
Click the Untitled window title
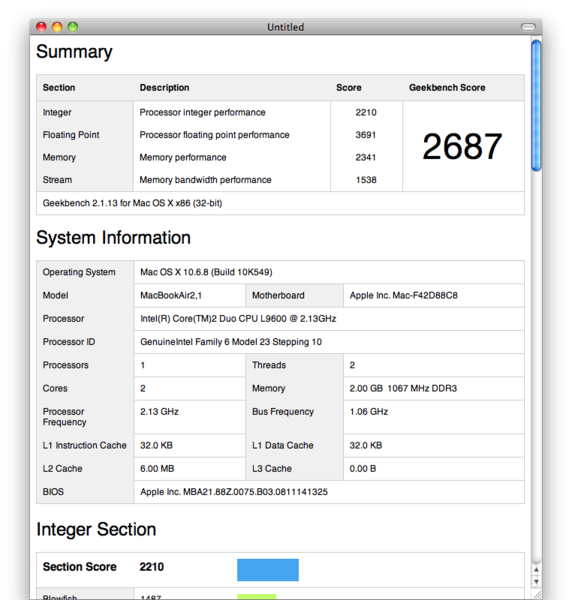pyautogui.click(x=285, y=27)
